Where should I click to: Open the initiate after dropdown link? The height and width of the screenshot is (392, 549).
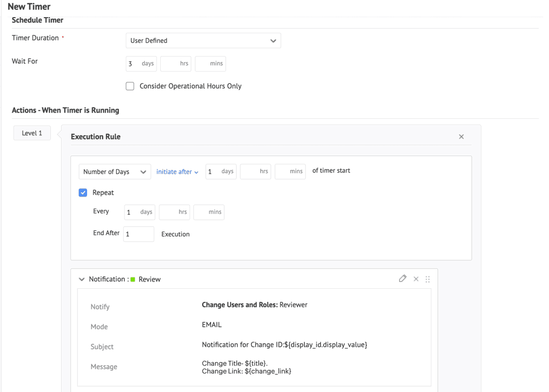coord(177,172)
